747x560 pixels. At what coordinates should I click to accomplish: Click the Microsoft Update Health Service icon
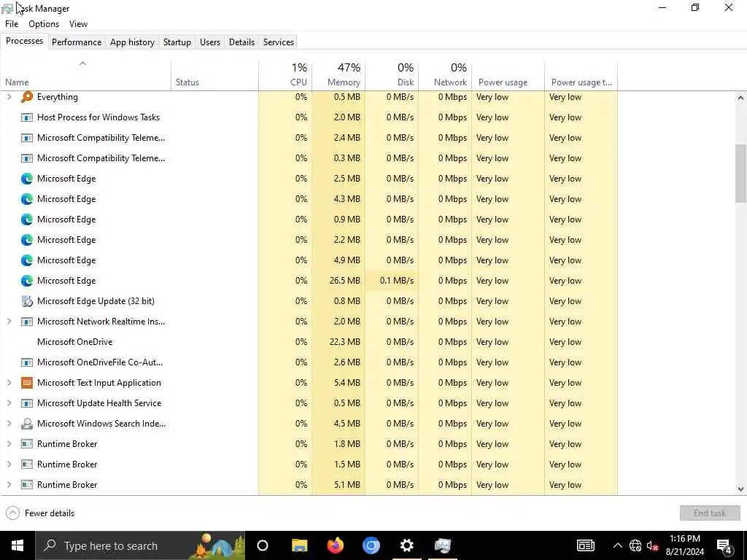pos(27,403)
